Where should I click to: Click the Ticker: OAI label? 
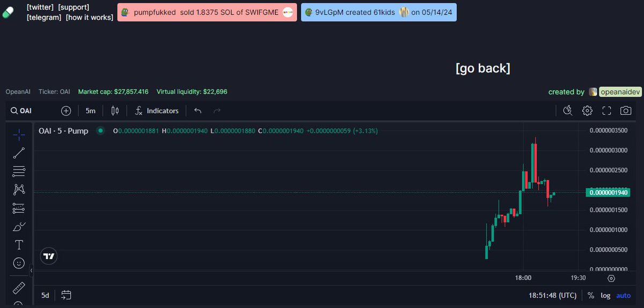(54, 92)
